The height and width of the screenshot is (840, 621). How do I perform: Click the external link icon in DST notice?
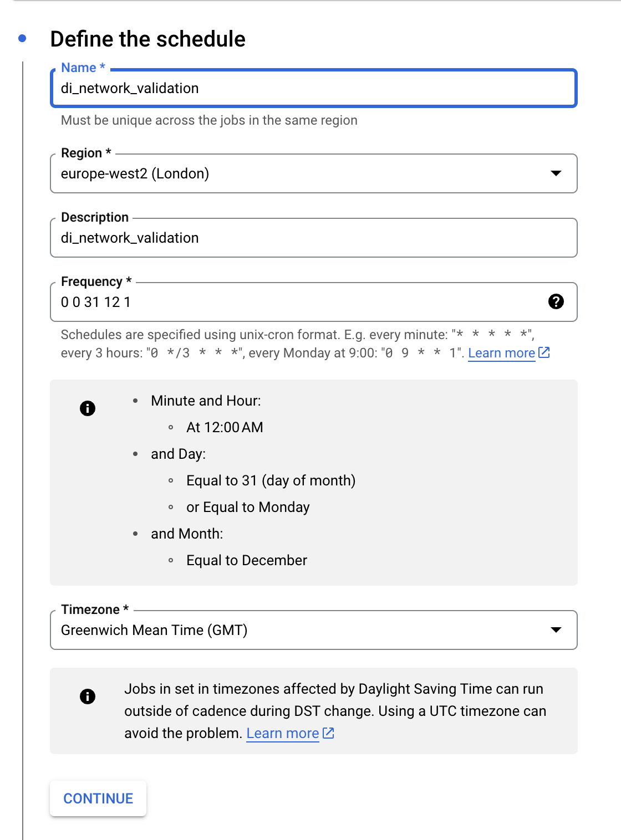pyautogui.click(x=329, y=733)
